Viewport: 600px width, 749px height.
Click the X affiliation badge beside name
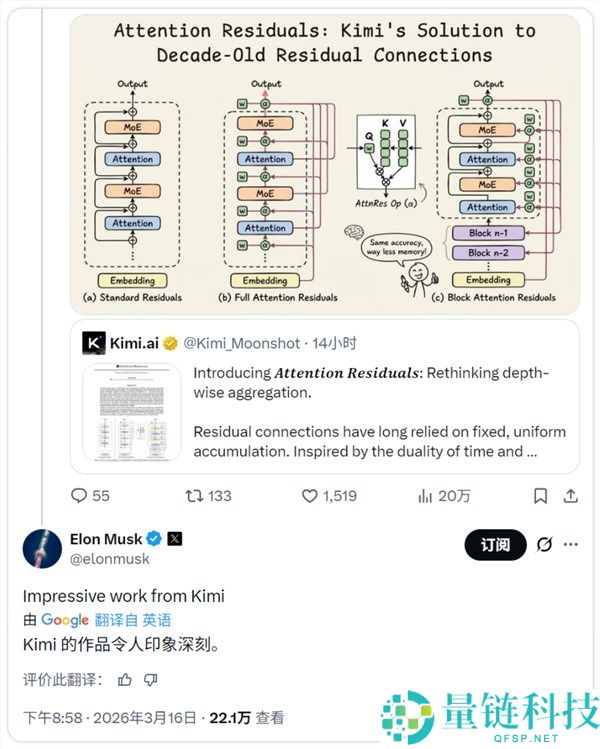[x=174, y=539]
